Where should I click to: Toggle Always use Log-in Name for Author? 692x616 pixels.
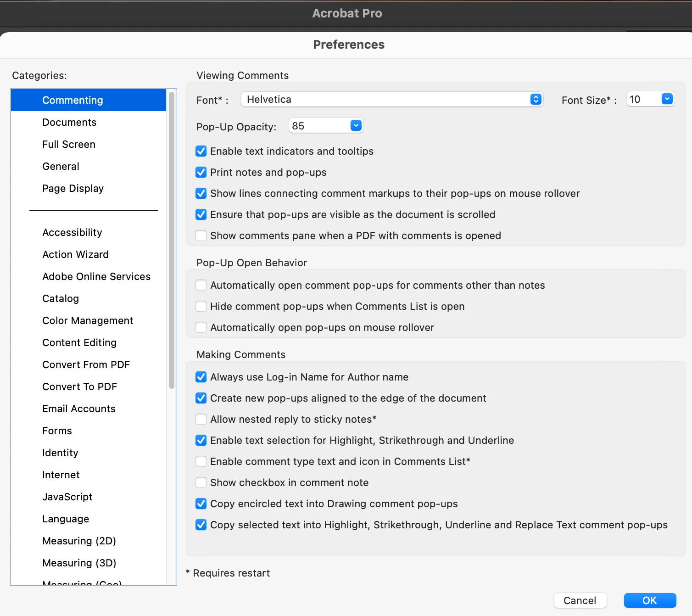pos(201,377)
